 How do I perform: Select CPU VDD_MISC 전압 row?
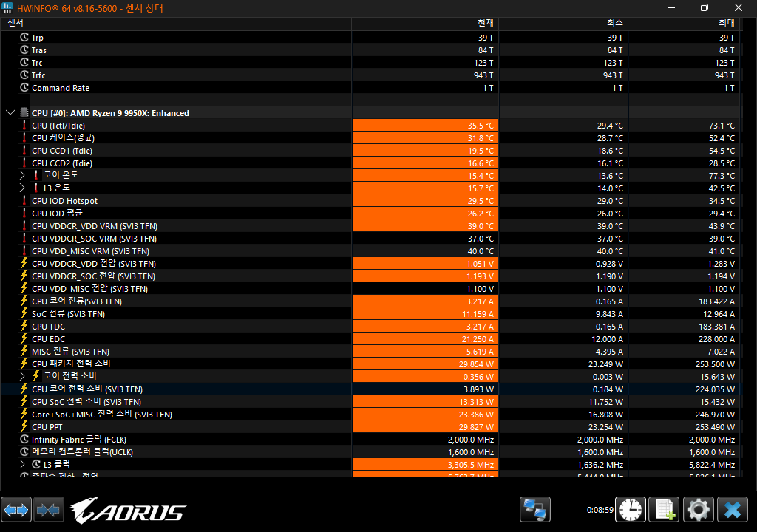pos(370,288)
